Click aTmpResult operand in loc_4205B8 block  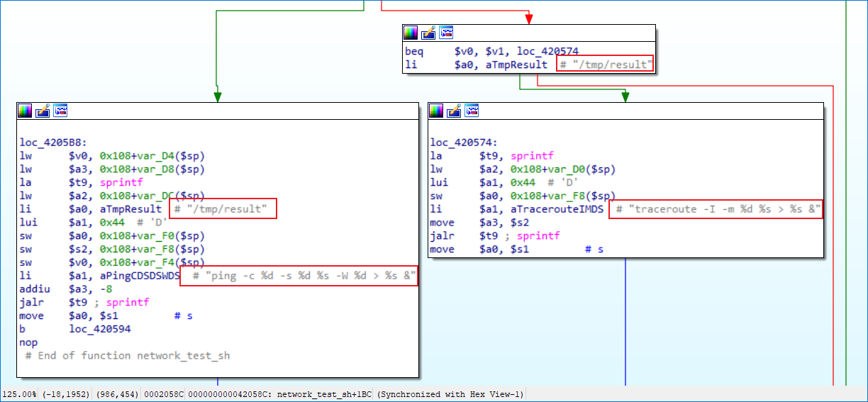130,209
